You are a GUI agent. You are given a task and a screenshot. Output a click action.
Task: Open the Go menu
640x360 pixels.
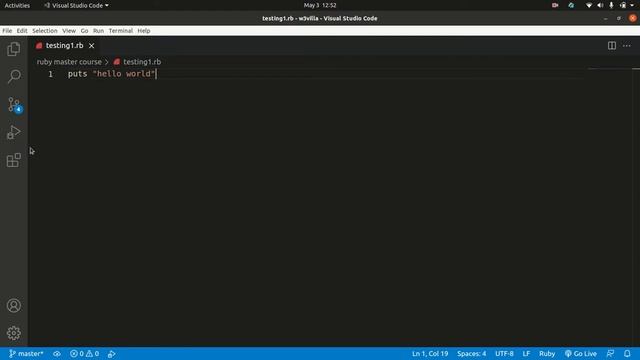coord(84,31)
